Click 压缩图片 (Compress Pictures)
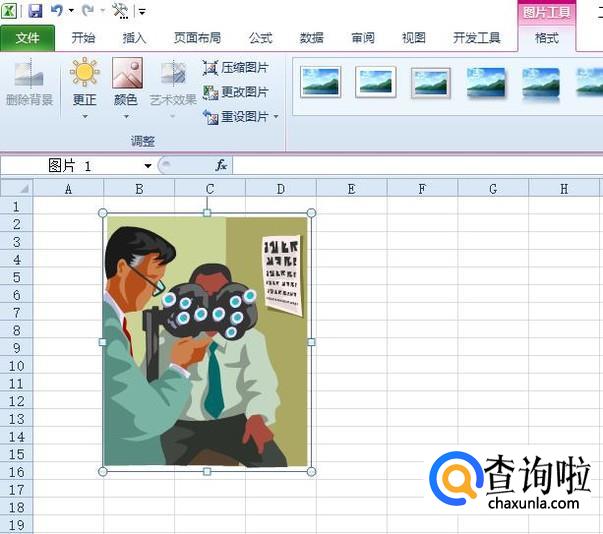Viewport: 603px width, 534px height. [235, 68]
